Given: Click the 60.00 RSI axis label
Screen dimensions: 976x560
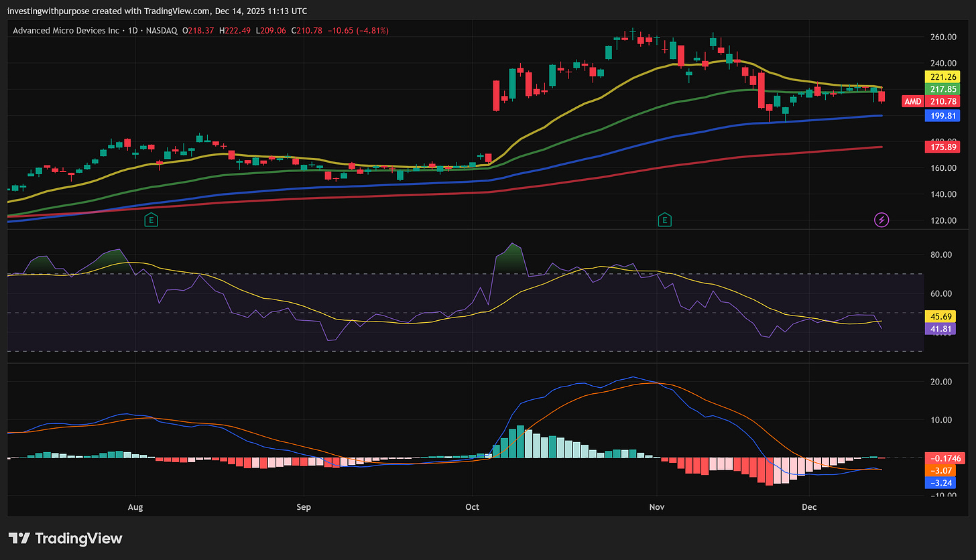Looking at the screenshot, I should 942,293.
